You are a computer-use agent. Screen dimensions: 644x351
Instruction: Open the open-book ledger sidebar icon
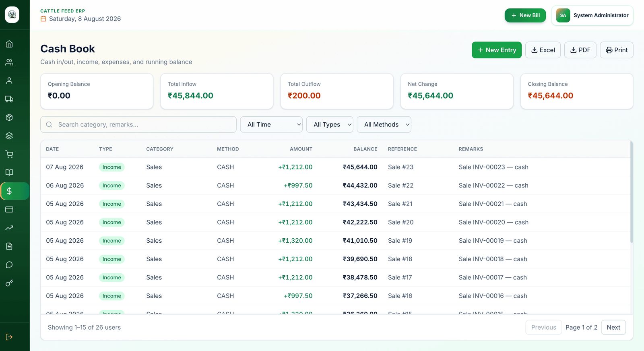(9, 173)
